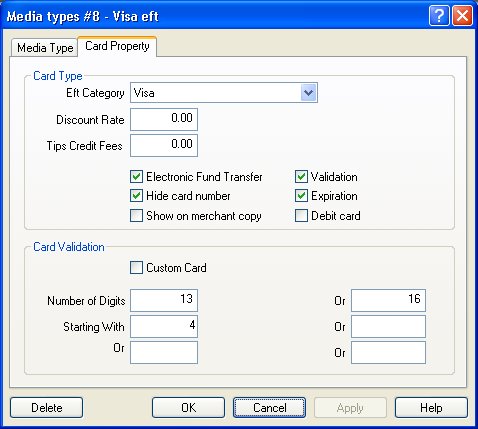This screenshot has height=429, width=478.
Task: Enable the Debit card option
Action: (301, 216)
